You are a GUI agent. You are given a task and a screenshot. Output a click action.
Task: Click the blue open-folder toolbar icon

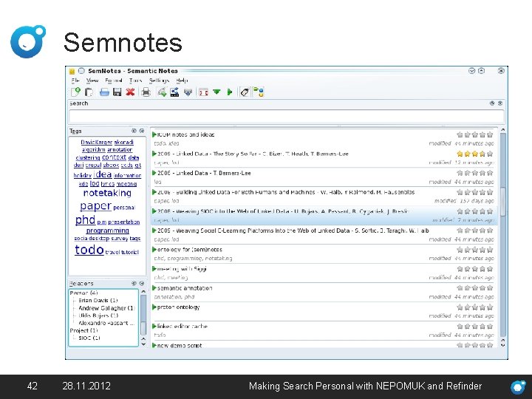[x=104, y=92]
